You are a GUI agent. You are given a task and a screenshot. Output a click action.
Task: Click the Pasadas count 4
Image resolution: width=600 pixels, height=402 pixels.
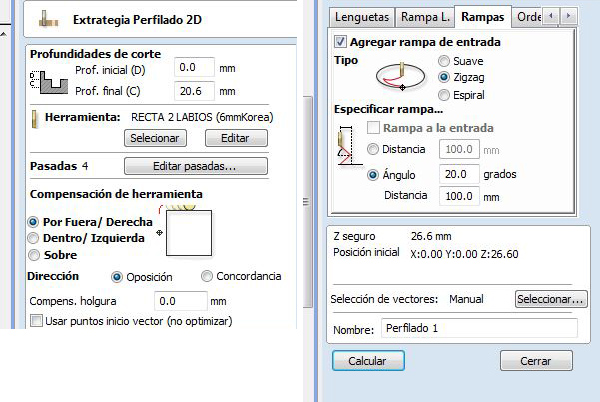[85, 166]
